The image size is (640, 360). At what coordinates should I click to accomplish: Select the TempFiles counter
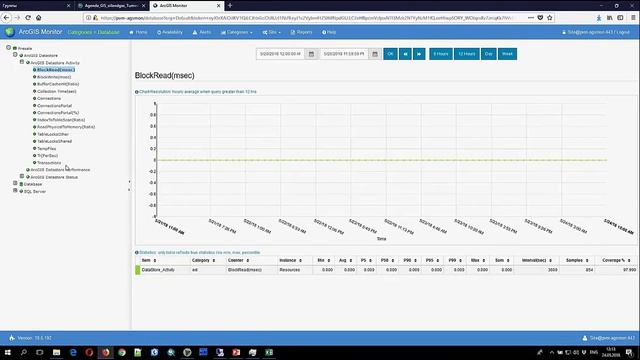(47, 149)
